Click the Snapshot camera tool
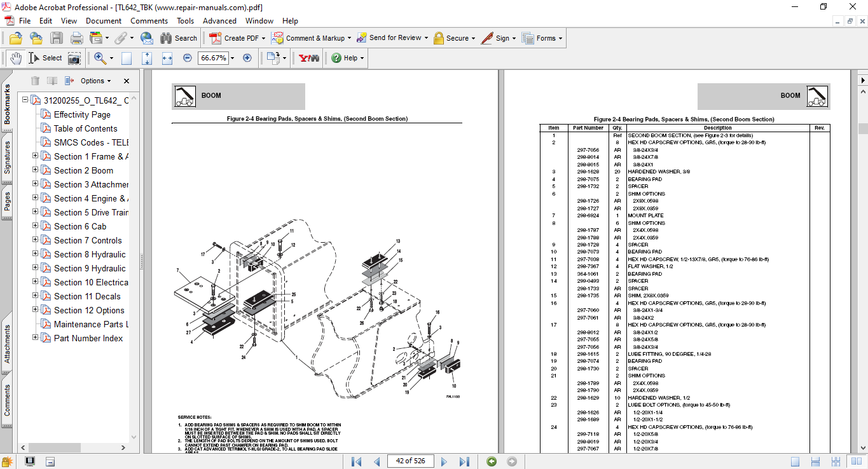This screenshot has width=868, height=469. click(x=74, y=58)
